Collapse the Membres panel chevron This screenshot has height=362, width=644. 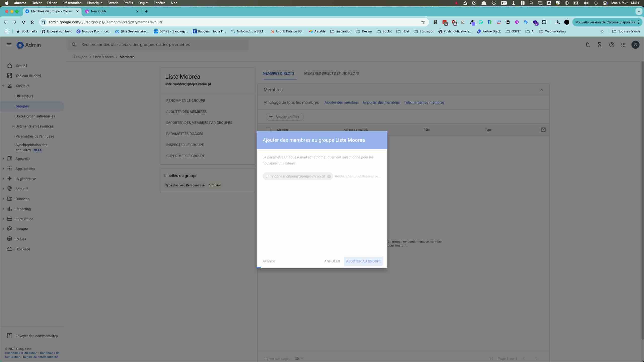[x=542, y=90]
